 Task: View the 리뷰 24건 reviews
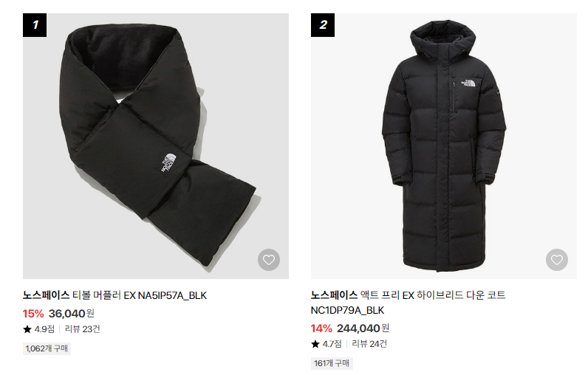click(369, 343)
